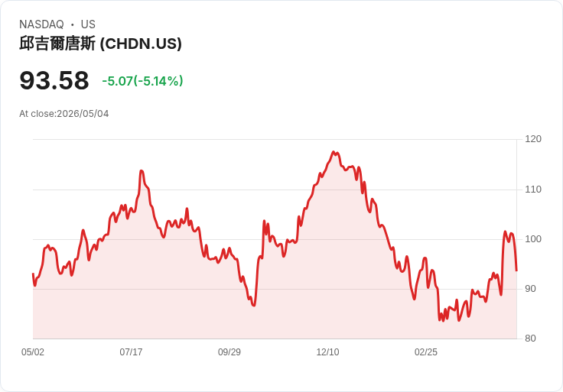Select the 05/02 date on x-axis
The image size is (563, 392).
click(33, 352)
